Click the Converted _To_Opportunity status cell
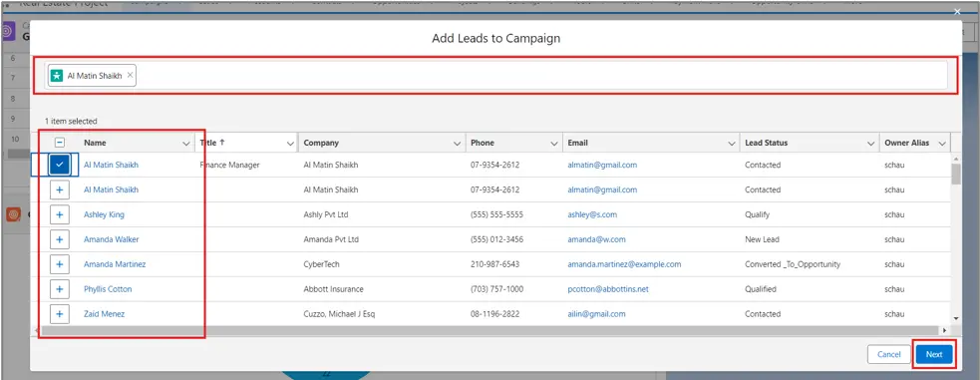The image size is (980, 380). [793, 264]
